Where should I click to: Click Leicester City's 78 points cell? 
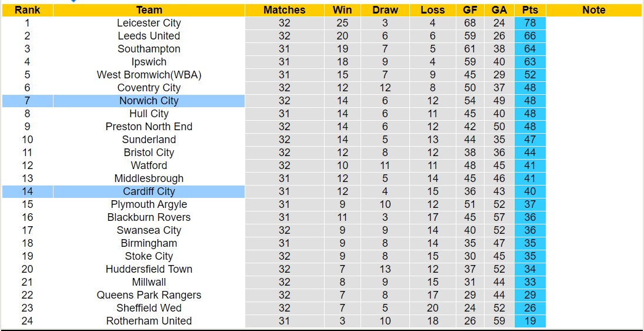530,23
